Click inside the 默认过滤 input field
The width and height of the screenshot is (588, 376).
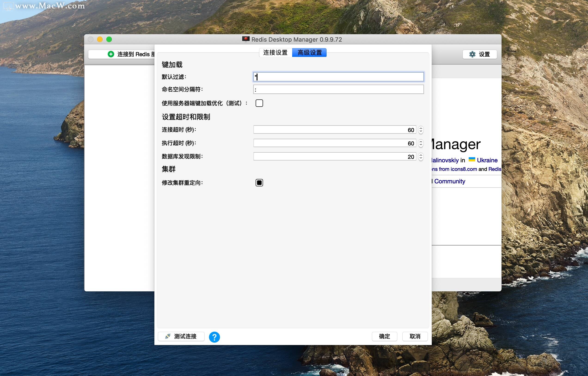click(x=338, y=77)
